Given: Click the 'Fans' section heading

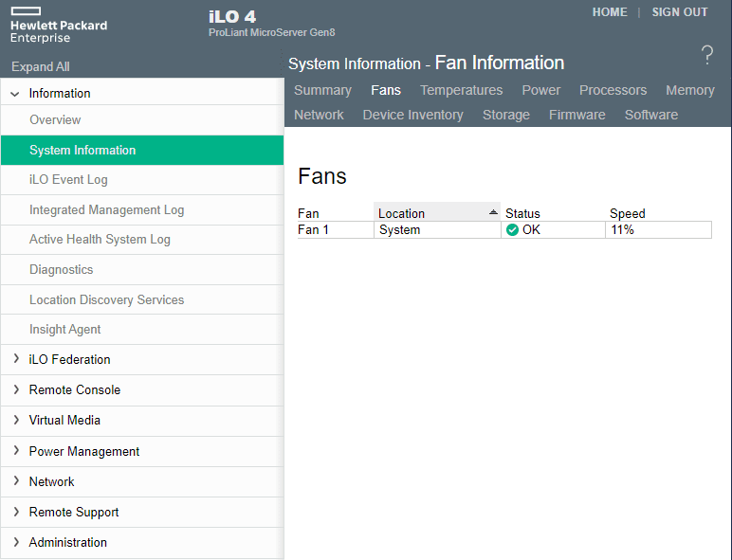Looking at the screenshot, I should coord(322,176).
